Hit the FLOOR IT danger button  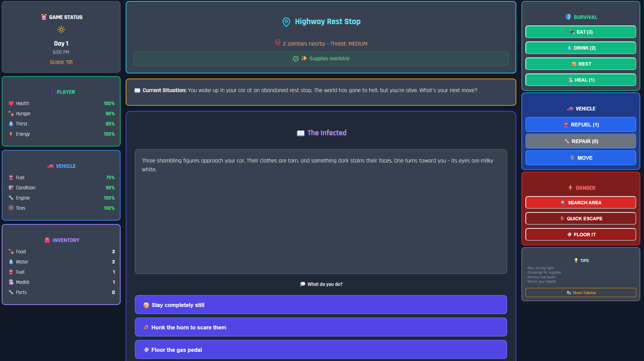(x=580, y=235)
